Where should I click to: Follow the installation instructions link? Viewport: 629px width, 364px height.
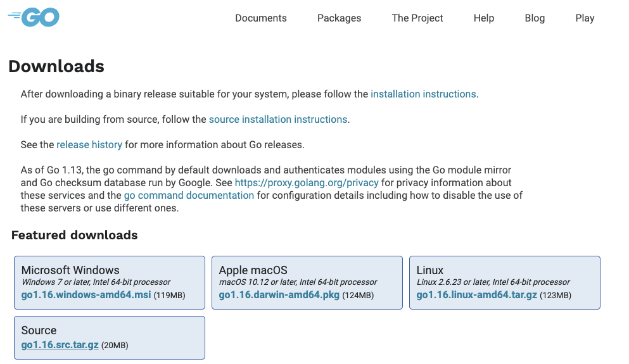point(423,94)
